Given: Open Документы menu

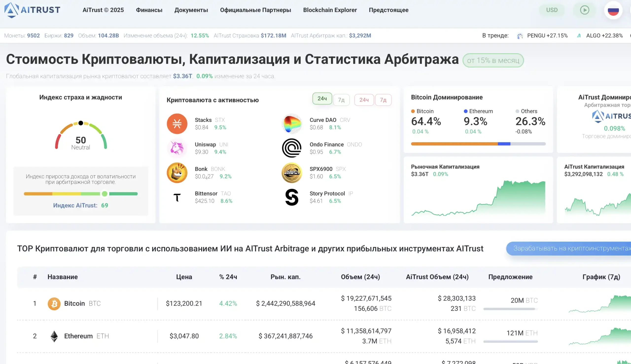Looking at the screenshot, I should coord(191,10).
